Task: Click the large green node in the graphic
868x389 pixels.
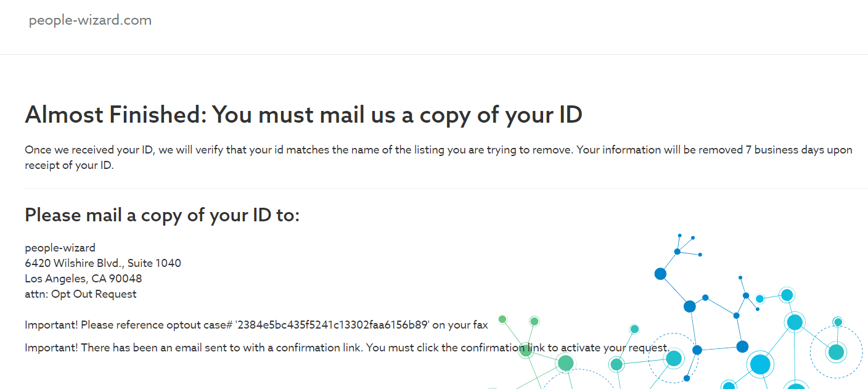Action: [x=565, y=363]
